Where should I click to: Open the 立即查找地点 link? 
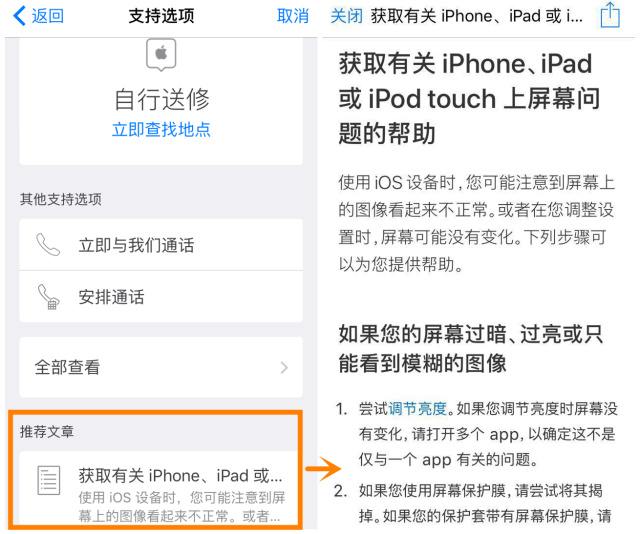click(x=161, y=129)
